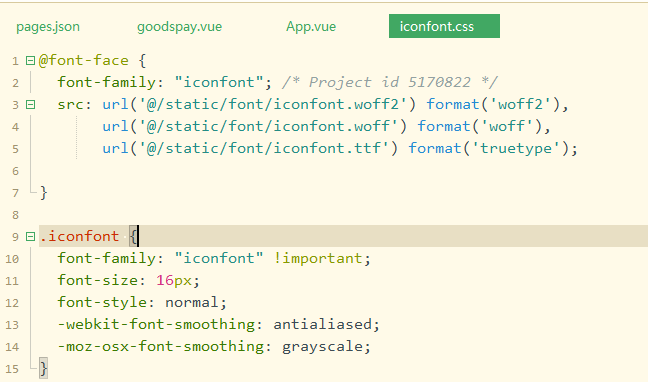This screenshot has height=382, width=648.
Task: Click the antialiased value
Action: (322, 324)
